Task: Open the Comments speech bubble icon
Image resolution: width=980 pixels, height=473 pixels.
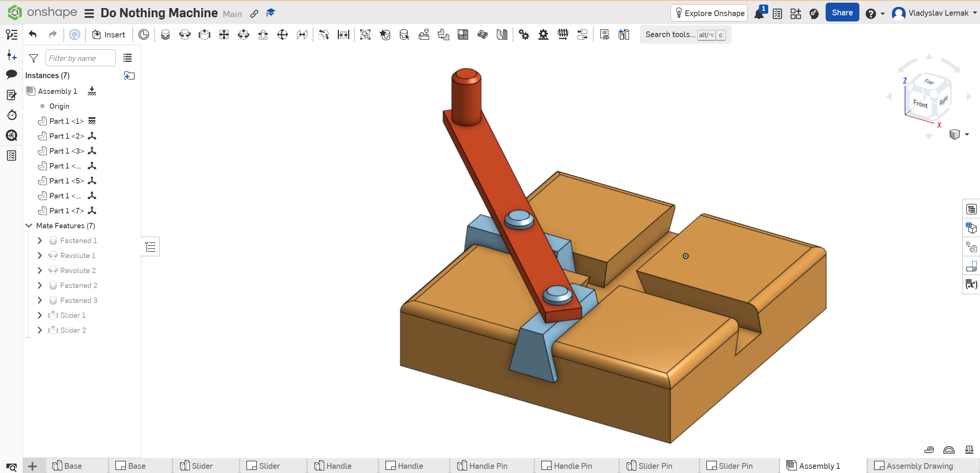Action: point(11,74)
